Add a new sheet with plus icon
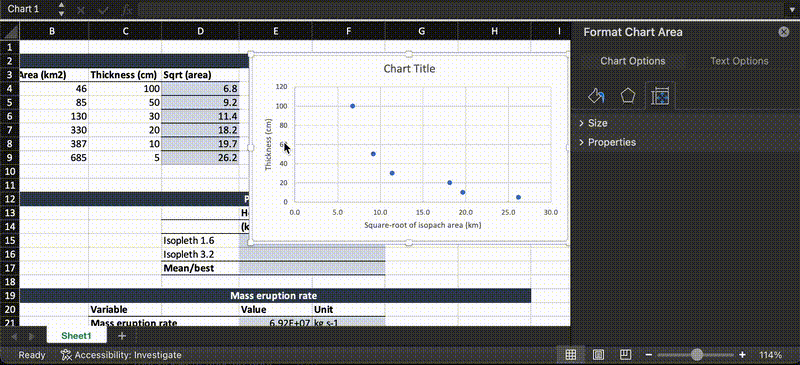This screenshot has width=800, height=365. pos(121,336)
